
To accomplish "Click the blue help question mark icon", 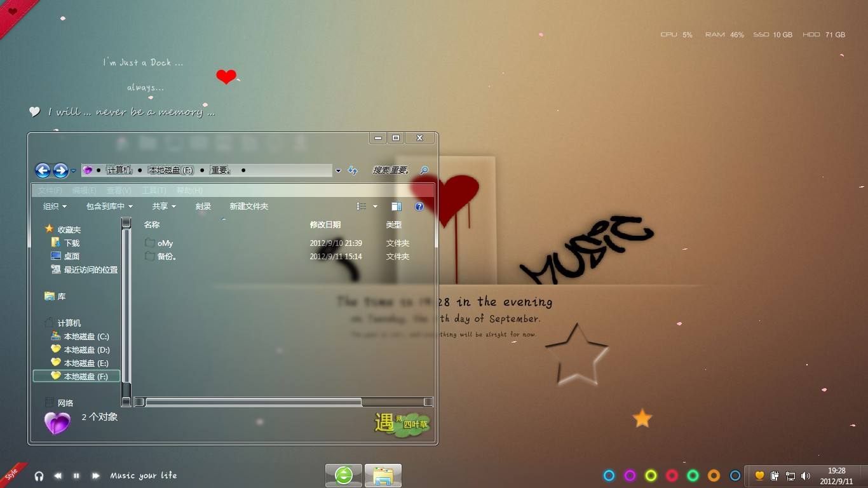I will click(x=419, y=207).
